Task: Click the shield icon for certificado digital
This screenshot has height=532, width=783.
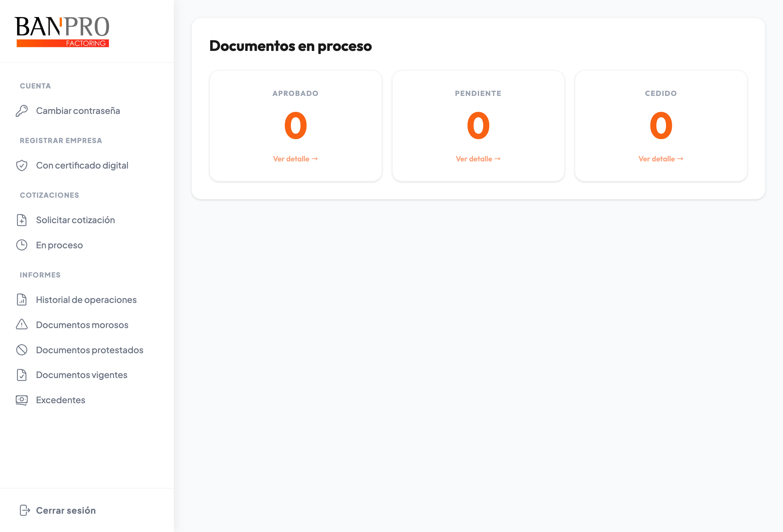Action: pos(22,165)
